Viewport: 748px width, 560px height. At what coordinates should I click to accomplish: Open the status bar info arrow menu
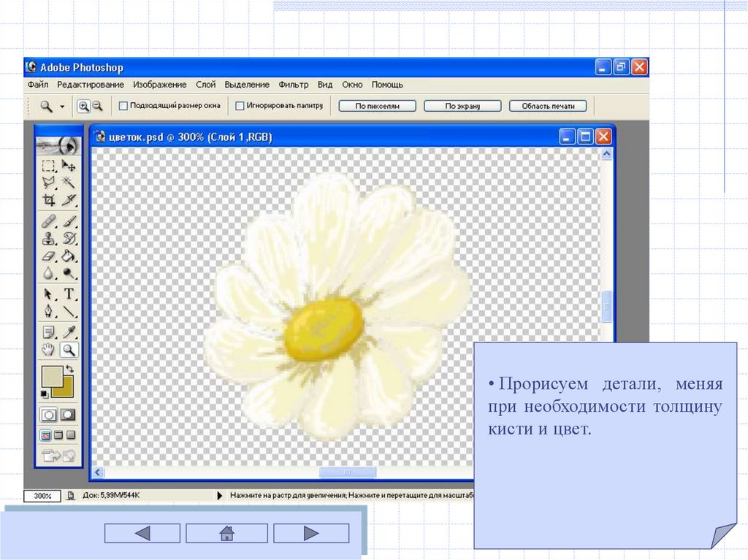(x=220, y=495)
